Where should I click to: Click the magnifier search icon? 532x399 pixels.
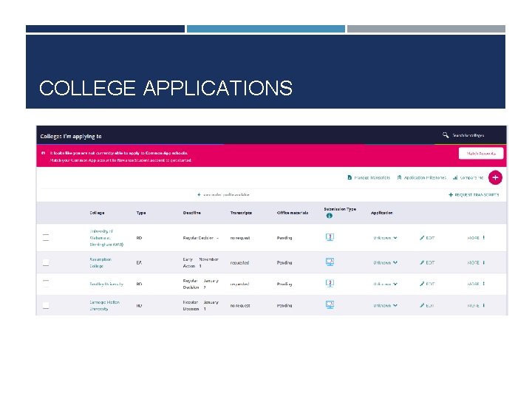pyautogui.click(x=446, y=135)
